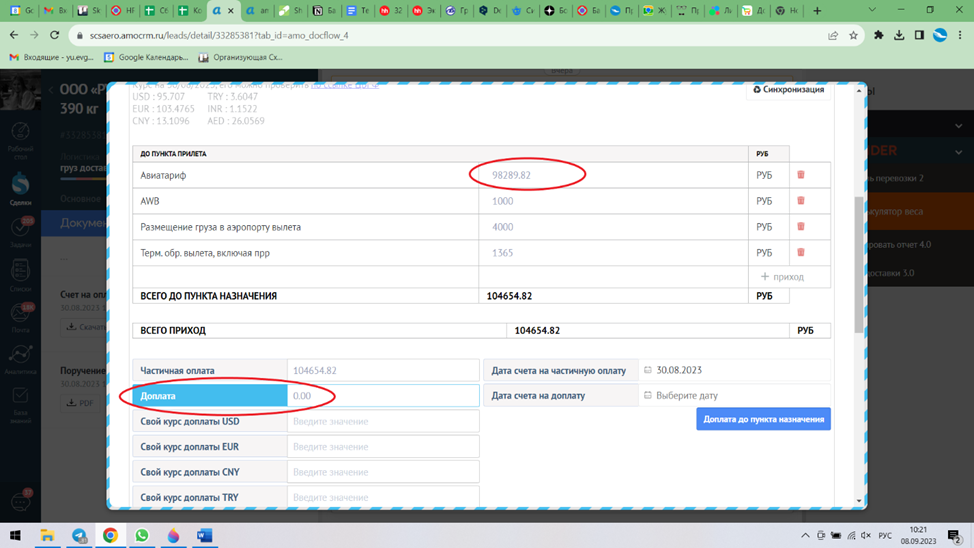Image resolution: width=974 pixels, height=548 pixels.
Task: Click the Доплата input field showing 0.00
Action: click(x=382, y=396)
